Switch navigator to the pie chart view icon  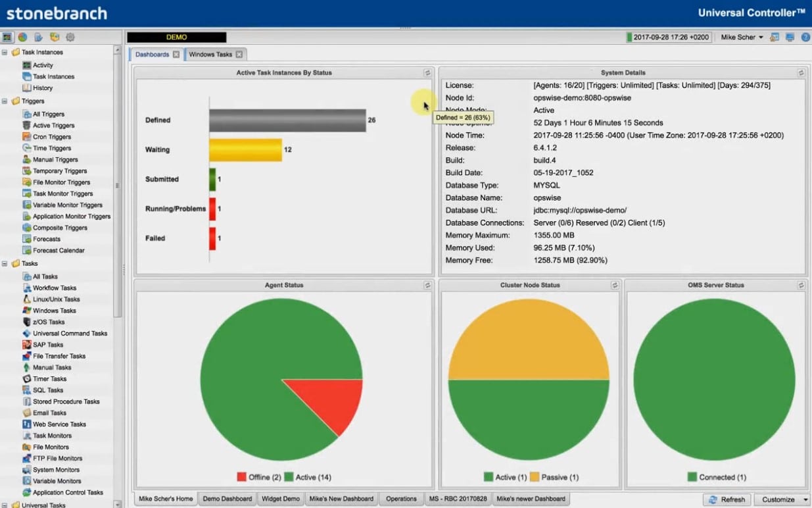[22, 37]
